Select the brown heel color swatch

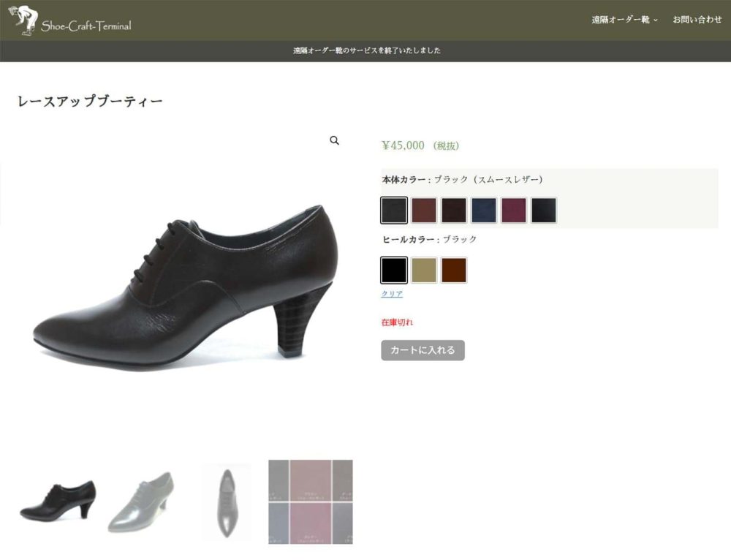point(453,269)
